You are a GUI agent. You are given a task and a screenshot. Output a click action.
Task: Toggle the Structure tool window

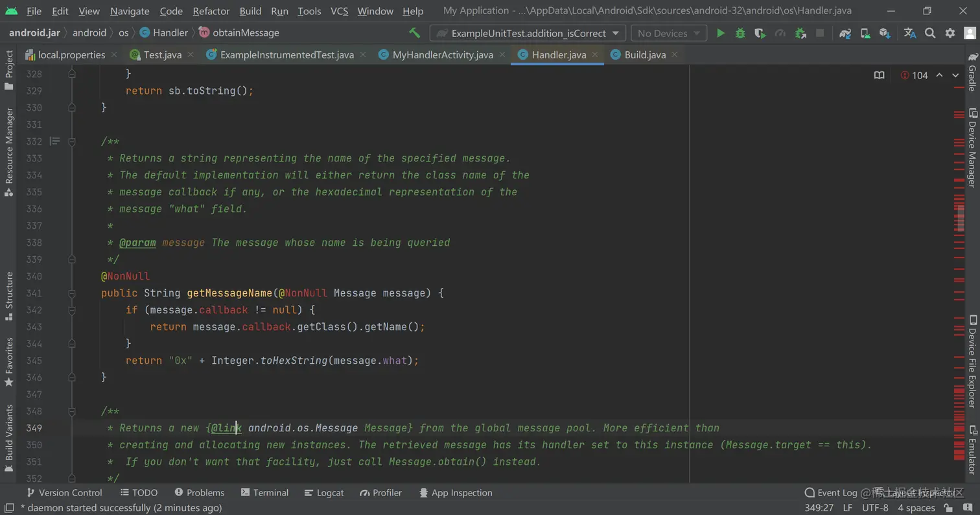click(x=9, y=296)
